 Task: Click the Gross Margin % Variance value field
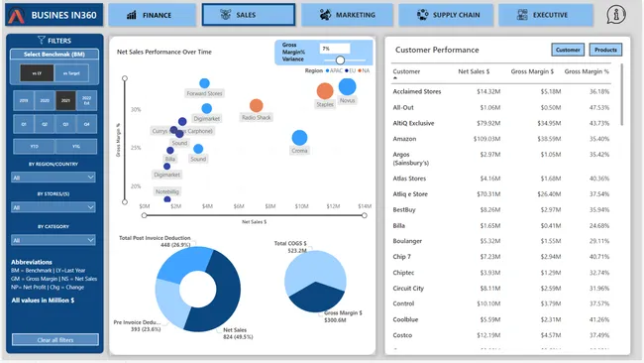[x=335, y=49]
